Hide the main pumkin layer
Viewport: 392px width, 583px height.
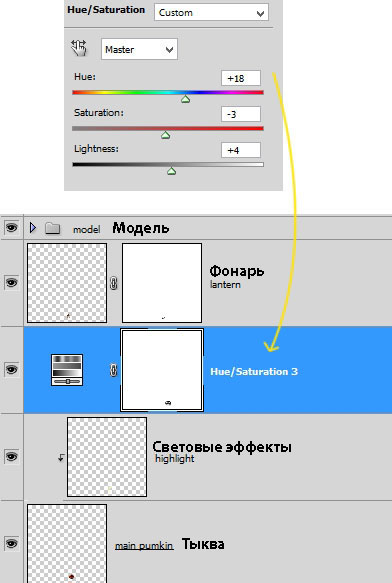tap(12, 544)
